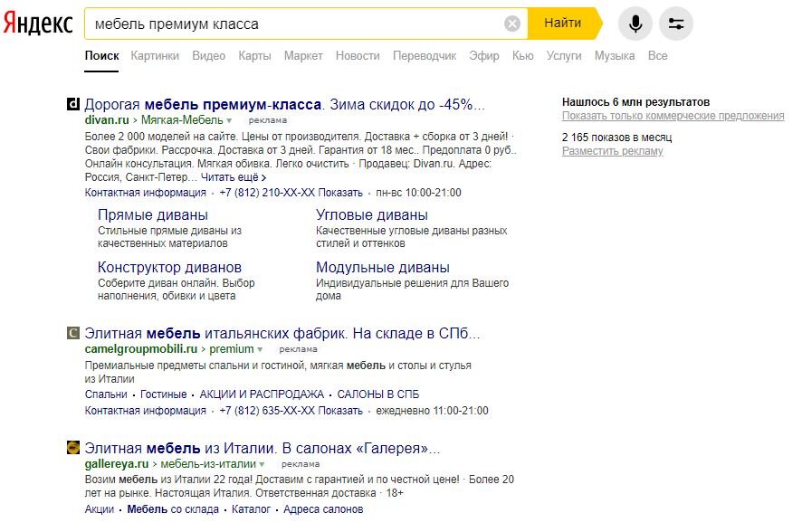Open Адреса салонов link
Viewport: 802px width, 532px height.
click(x=323, y=509)
